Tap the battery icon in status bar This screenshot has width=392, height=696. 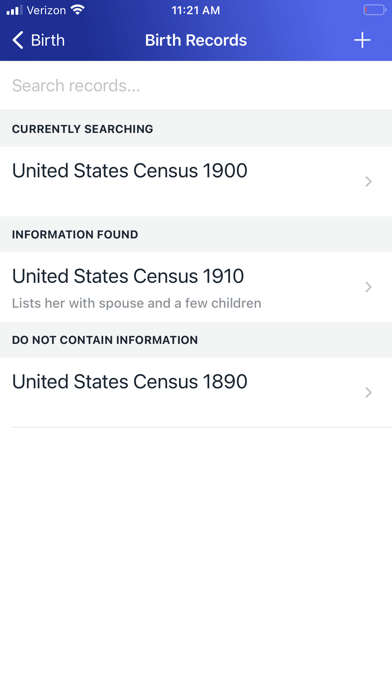[x=375, y=10]
